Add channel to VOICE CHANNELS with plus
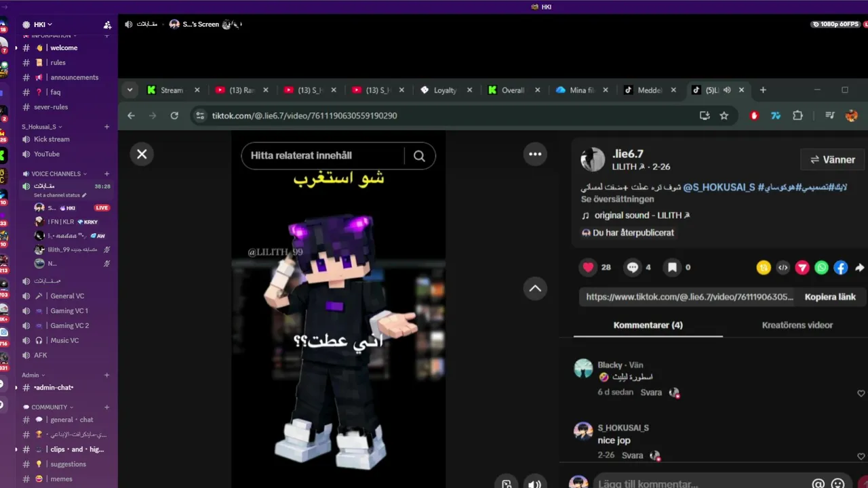The image size is (868, 488). coord(106,174)
